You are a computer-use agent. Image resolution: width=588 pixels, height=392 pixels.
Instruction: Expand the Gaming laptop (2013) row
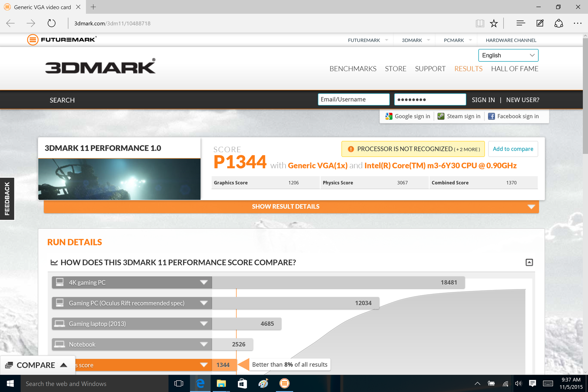[x=204, y=324]
